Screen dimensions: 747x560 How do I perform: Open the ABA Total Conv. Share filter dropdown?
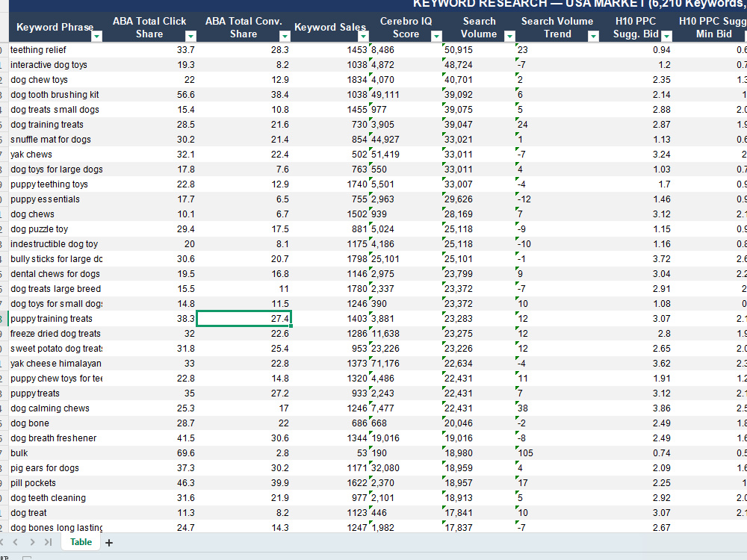click(x=285, y=36)
